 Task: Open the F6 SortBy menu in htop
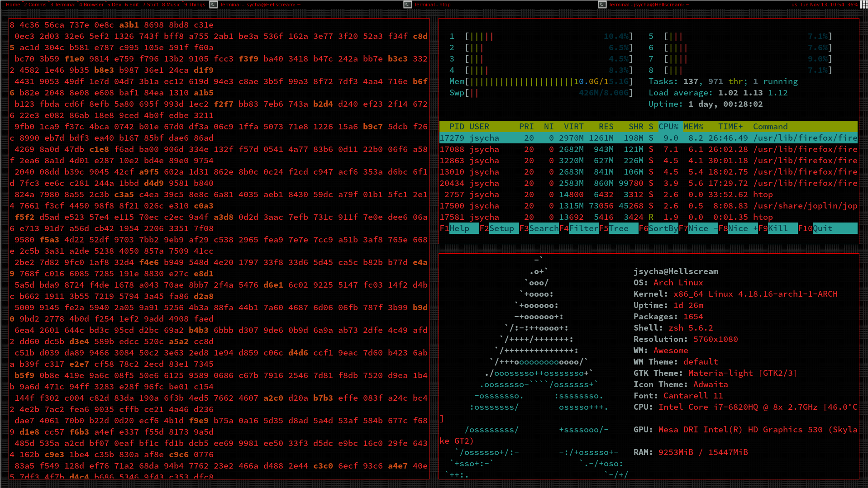point(658,228)
